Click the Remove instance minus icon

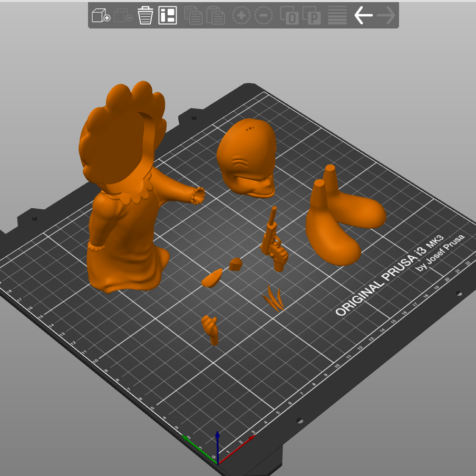click(263, 15)
